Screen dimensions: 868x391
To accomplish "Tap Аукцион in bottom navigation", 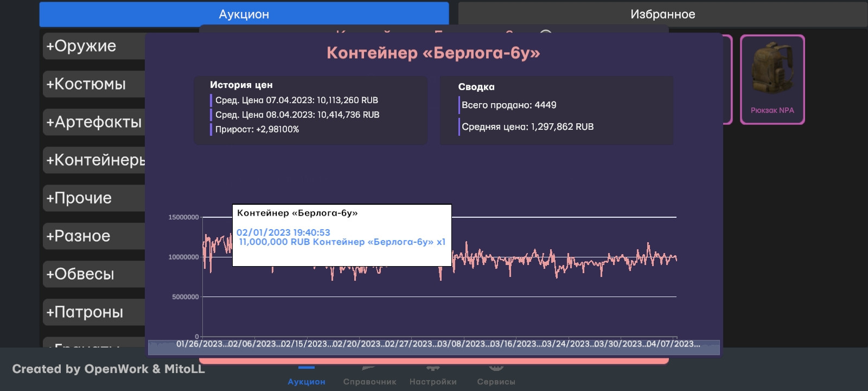I will coord(307,376).
